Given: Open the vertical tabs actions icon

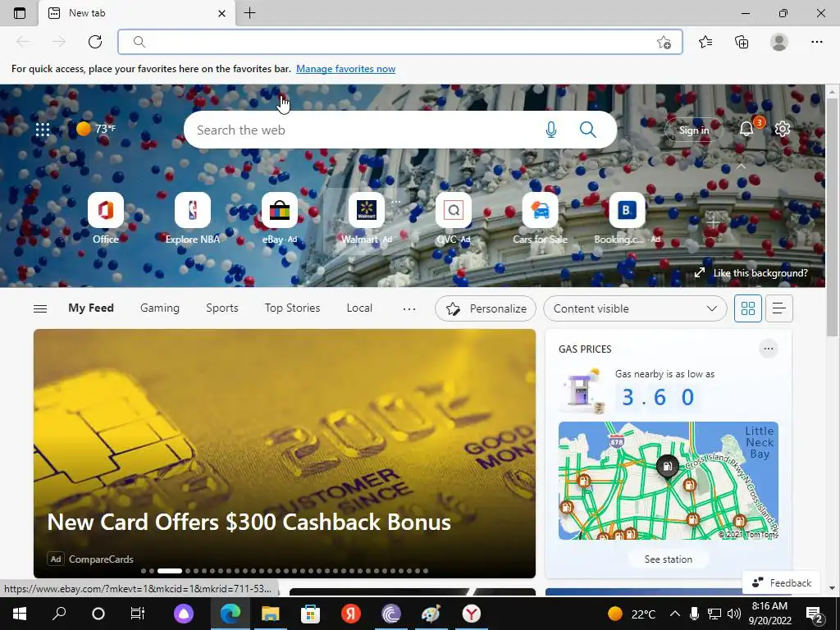Looking at the screenshot, I should (20, 13).
